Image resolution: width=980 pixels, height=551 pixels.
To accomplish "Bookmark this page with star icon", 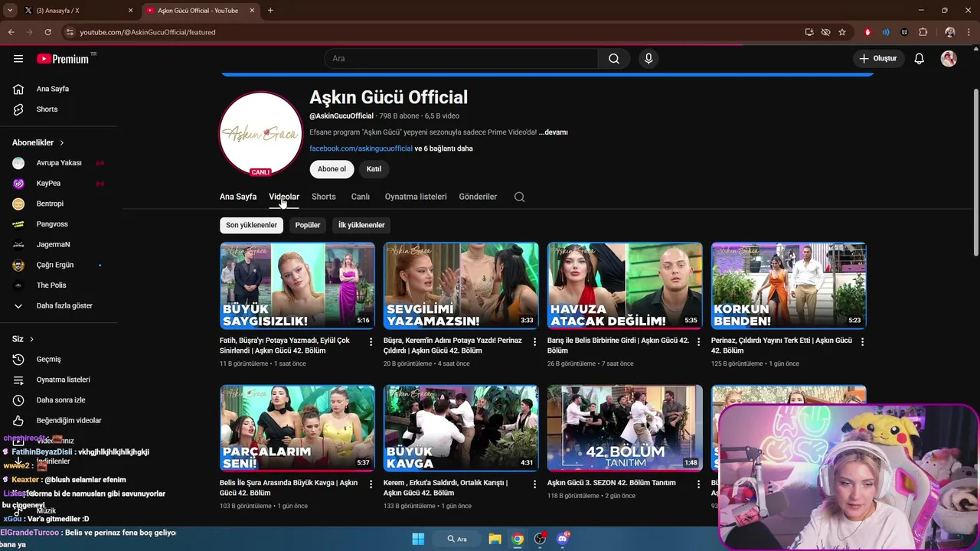I will click(842, 32).
